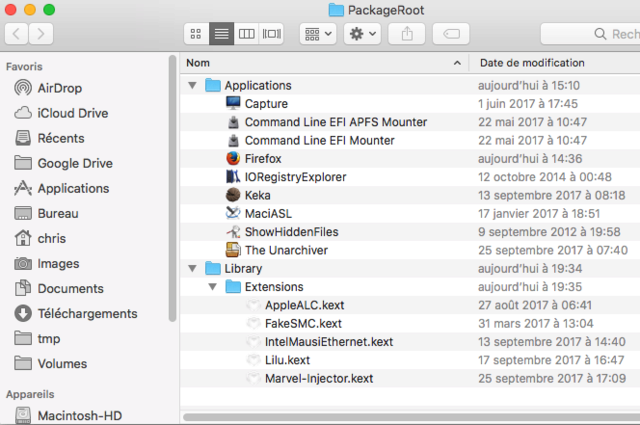The width and height of the screenshot is (640, 425).
Task: Click the sidebar vertical scrollbar
Action: tap(173, 189)
